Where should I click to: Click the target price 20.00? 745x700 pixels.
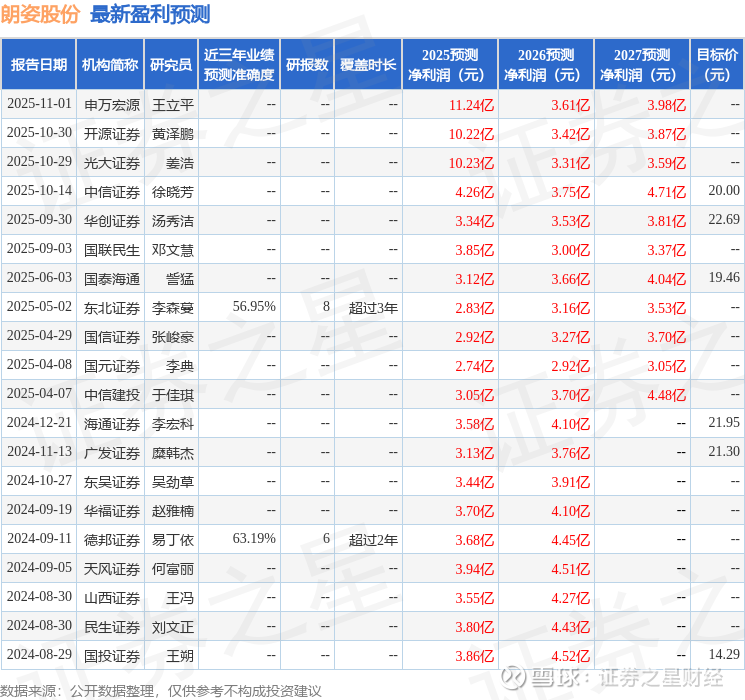tap(724, 191)
